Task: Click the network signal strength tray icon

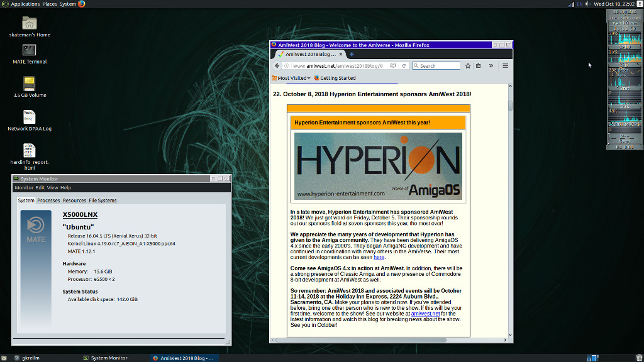Action: 571,4
